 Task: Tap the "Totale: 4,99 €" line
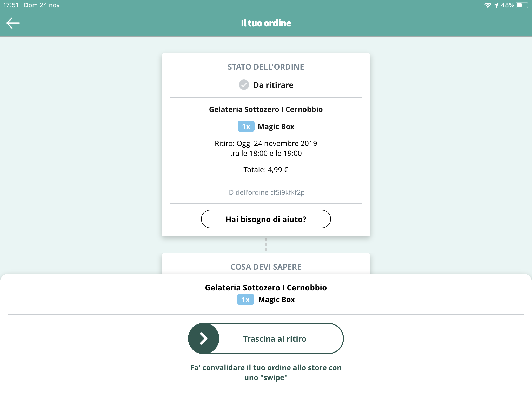[266, 170]
